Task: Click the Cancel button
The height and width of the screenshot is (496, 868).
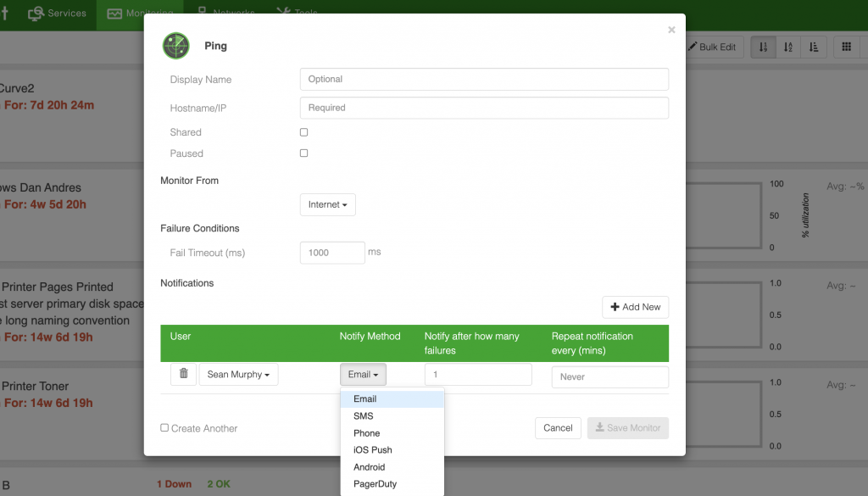Action: pos(558,428)
